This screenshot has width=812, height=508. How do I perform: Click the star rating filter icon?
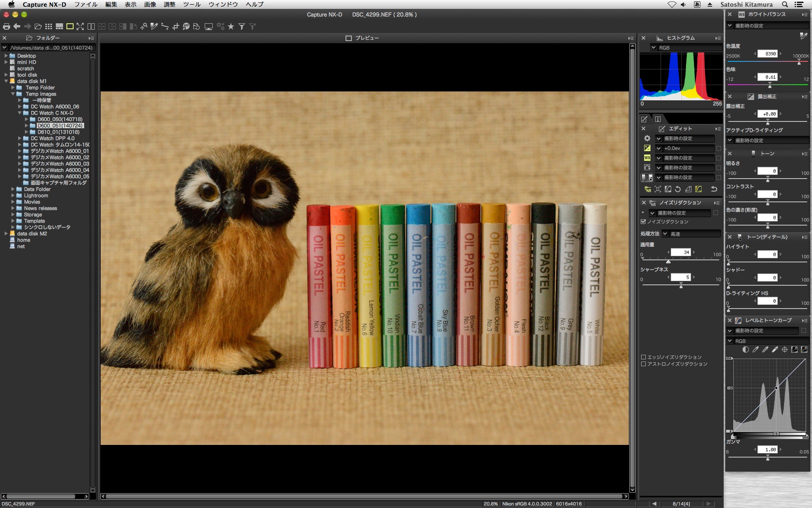[x=231, y=26]
